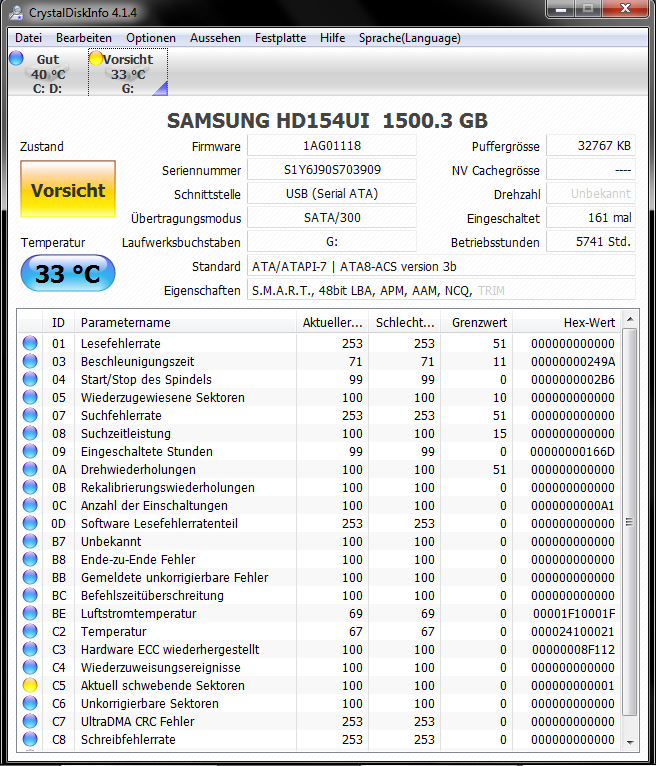Click the CrystalDiskInfo title bar application icon
This screenshot has height=766, width=656.
coord(16,12)
